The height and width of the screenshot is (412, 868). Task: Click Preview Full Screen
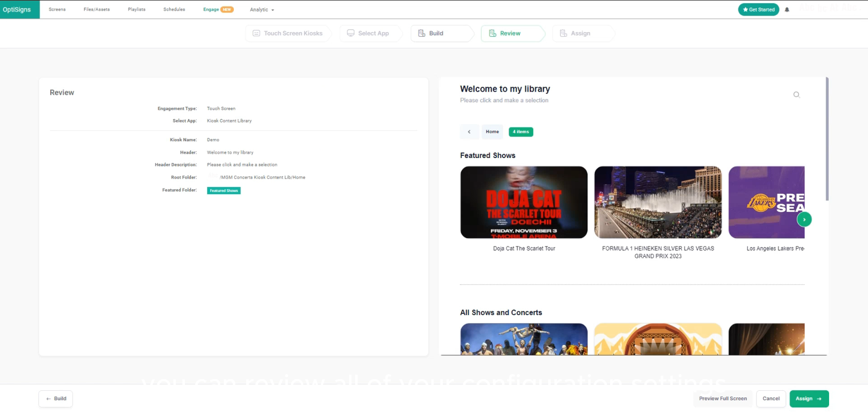click(723, 399)
